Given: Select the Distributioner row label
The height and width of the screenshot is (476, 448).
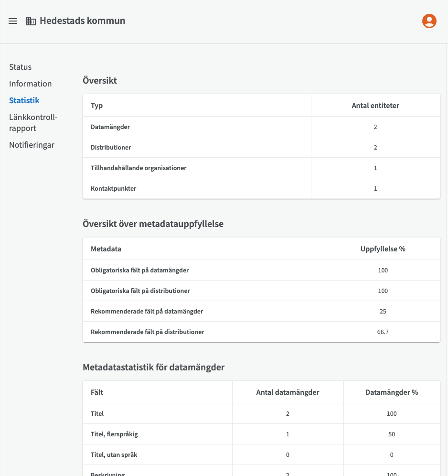Looking at the screenshot, I should [111, 148].
